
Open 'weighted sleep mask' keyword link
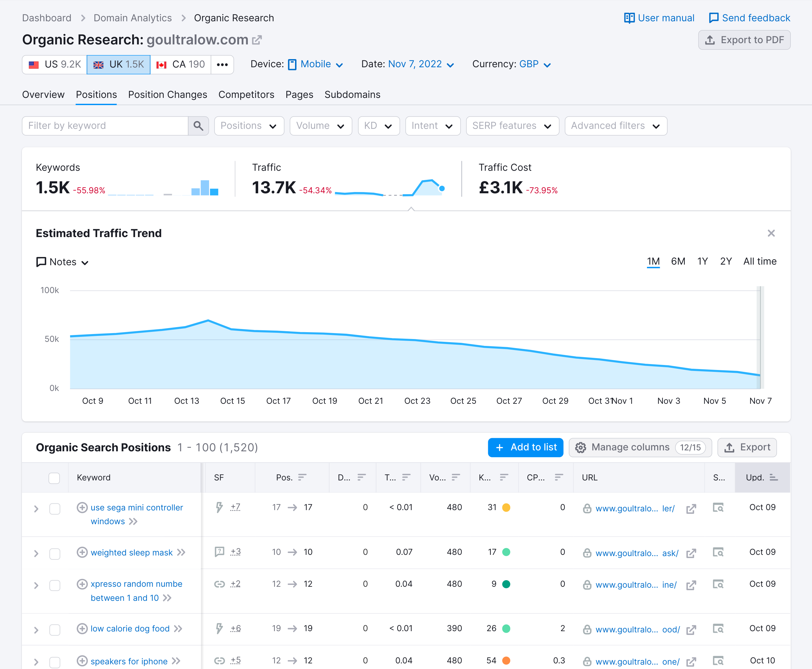pos(132,553)
